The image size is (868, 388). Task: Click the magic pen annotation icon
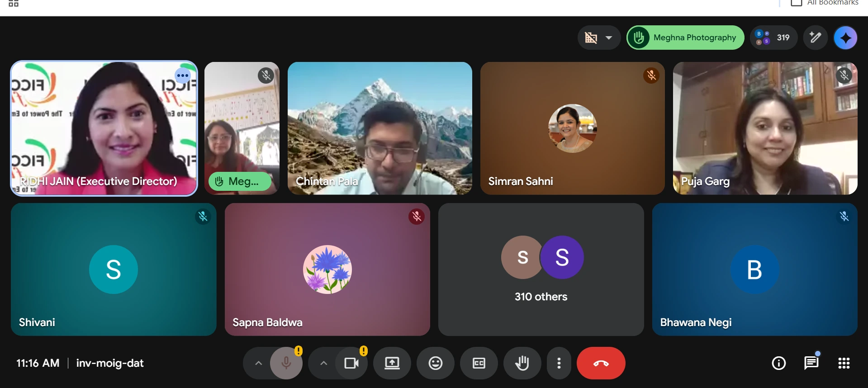(x=815, y=38)
